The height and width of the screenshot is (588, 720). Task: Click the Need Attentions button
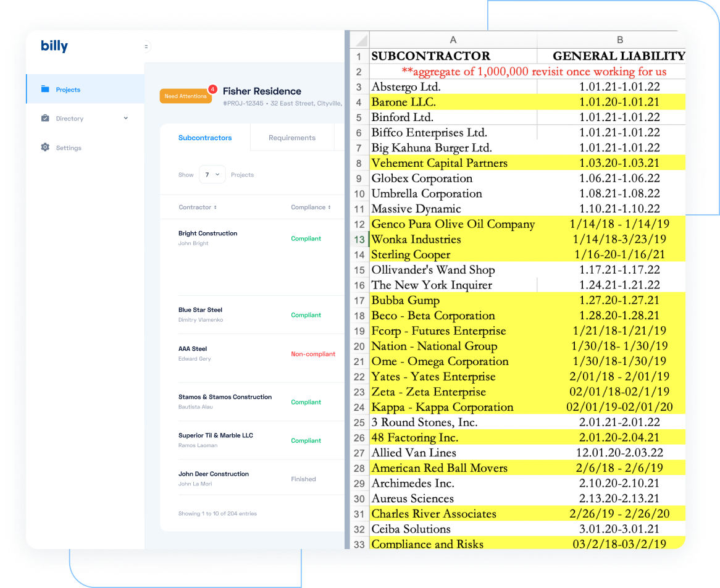tap(185, 96)
